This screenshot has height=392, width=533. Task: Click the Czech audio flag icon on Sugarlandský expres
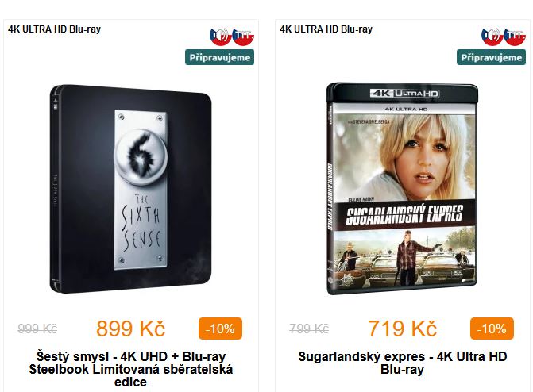click(x=492, y=37)
